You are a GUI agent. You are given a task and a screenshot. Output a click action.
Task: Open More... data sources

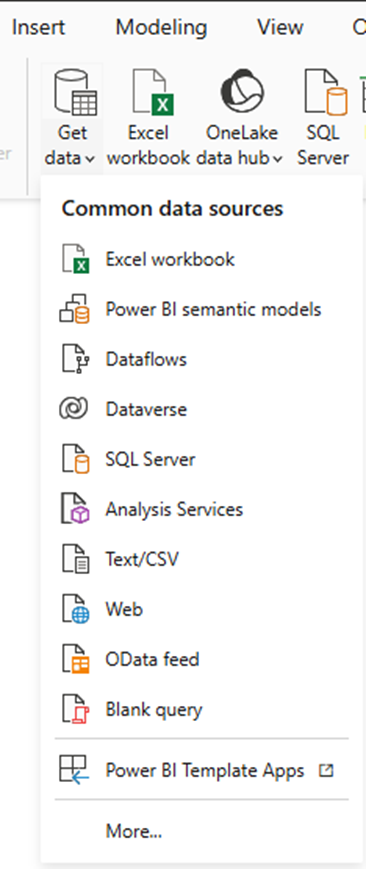point(134,831)
